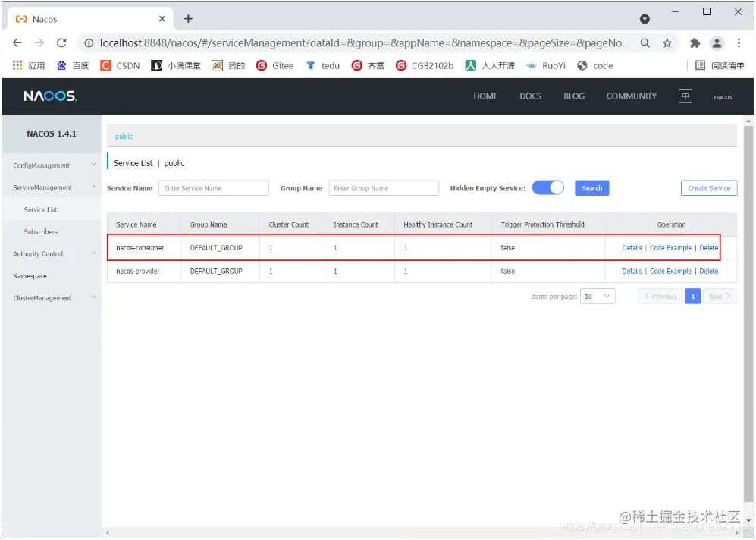Bookmark this page with the star icon

click(667, 43)
